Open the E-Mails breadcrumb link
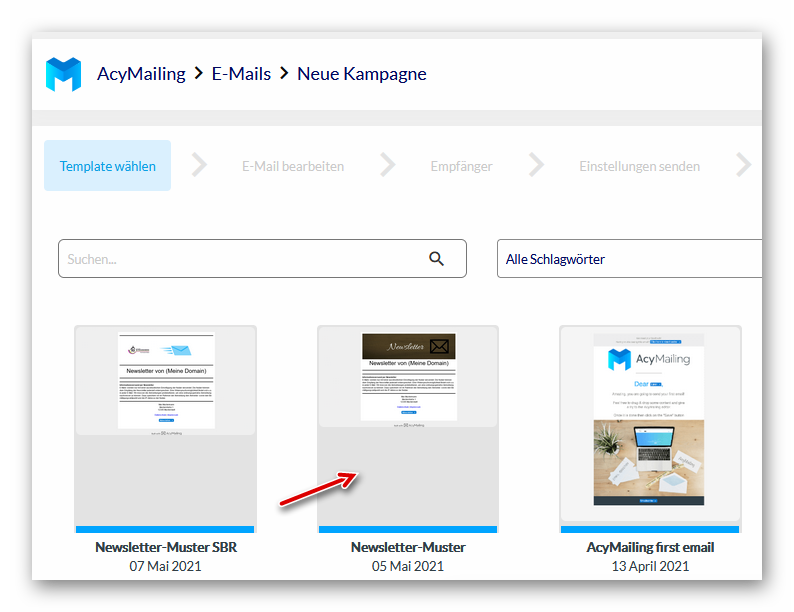The height and width of the screenshot is (612, 794). pos(241,74)
